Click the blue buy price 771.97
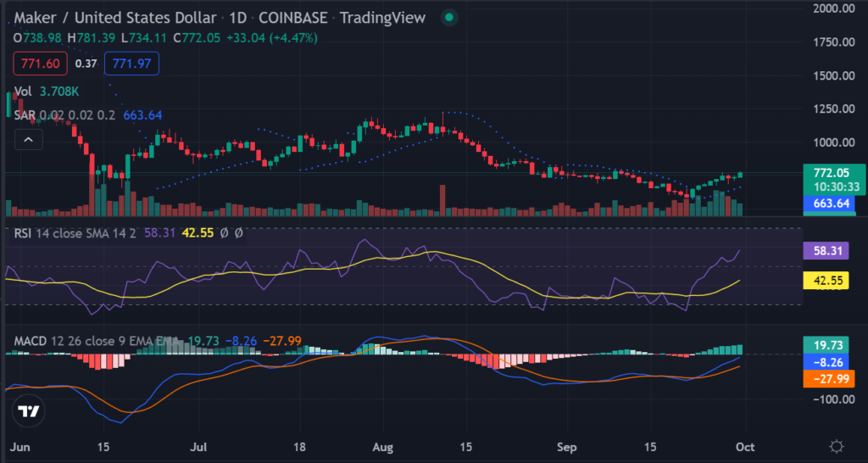868x463 pixels. click(131, 64)
